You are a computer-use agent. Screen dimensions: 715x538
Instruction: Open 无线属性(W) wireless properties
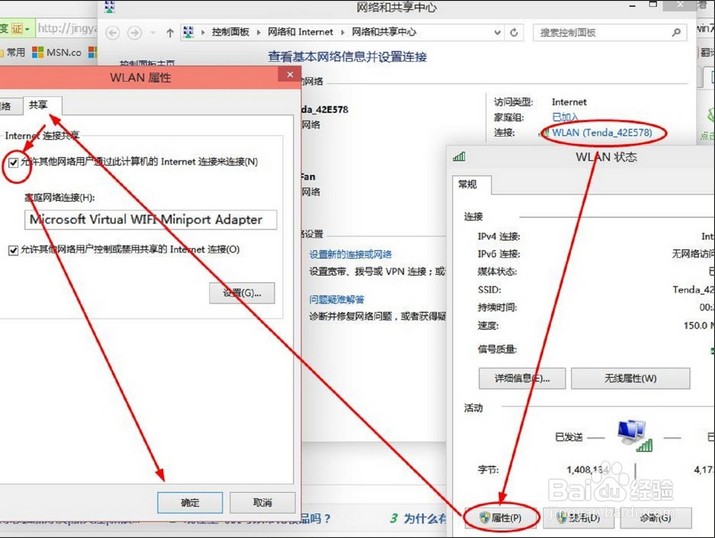coord(631,378)
